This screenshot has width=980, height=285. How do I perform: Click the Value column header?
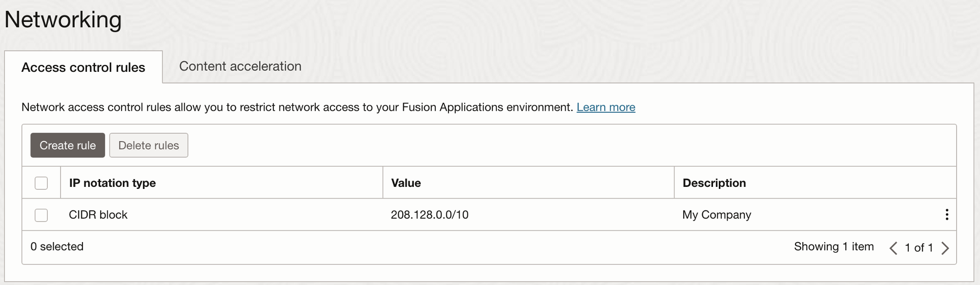(406, 183)
